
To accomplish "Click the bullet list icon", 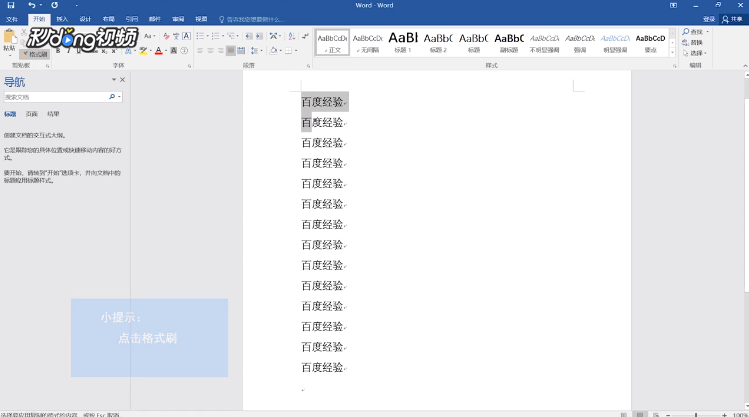I will tap(200, 36).
